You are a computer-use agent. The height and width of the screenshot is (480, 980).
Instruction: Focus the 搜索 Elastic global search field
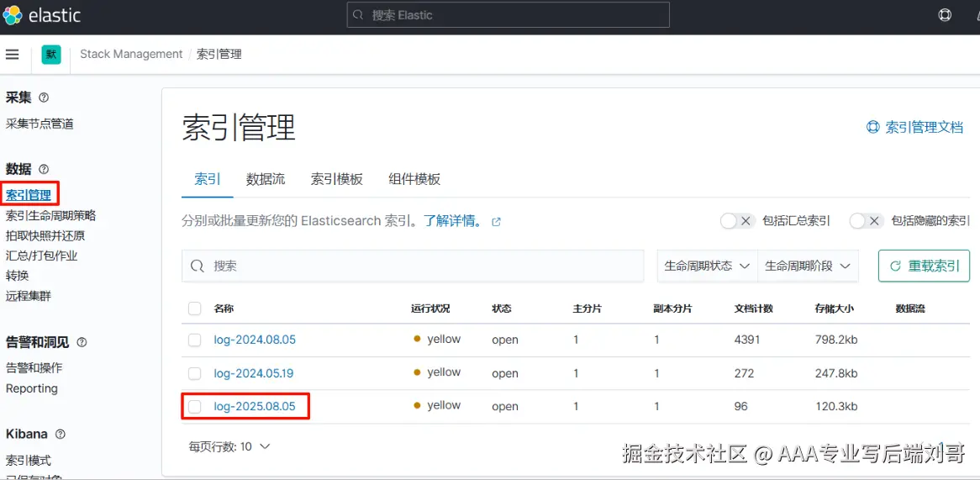point(508,15)
